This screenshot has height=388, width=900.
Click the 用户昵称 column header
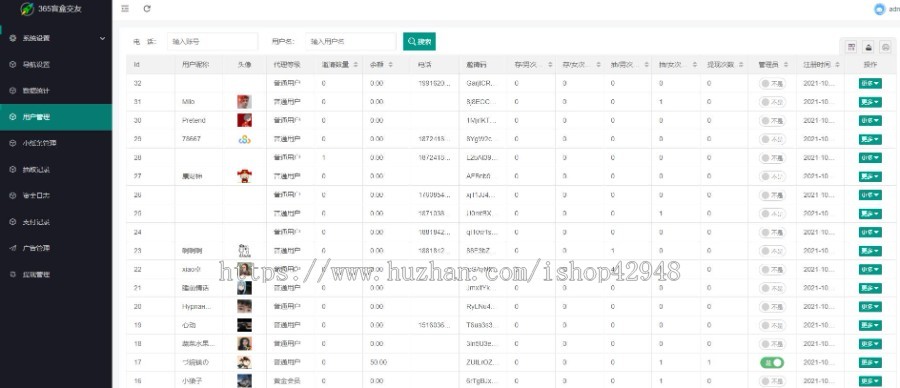coord(199,65)
